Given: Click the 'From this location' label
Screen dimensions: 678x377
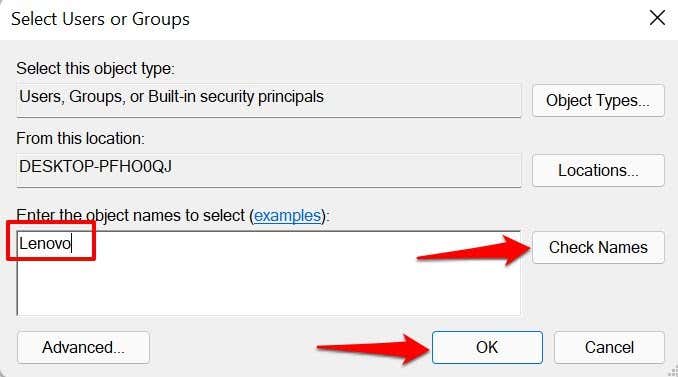Looking at the screenshot, I should pyautogui.click(x=80, y=138).
